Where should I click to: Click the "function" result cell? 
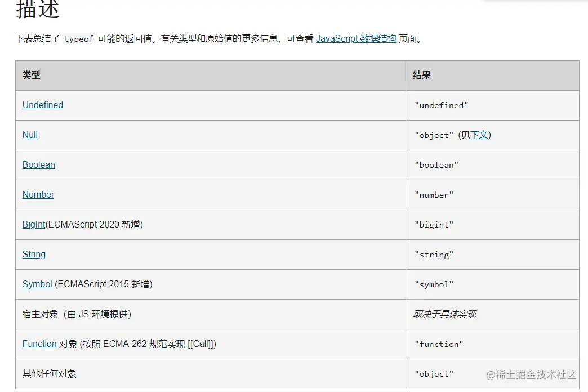point(492,344)
